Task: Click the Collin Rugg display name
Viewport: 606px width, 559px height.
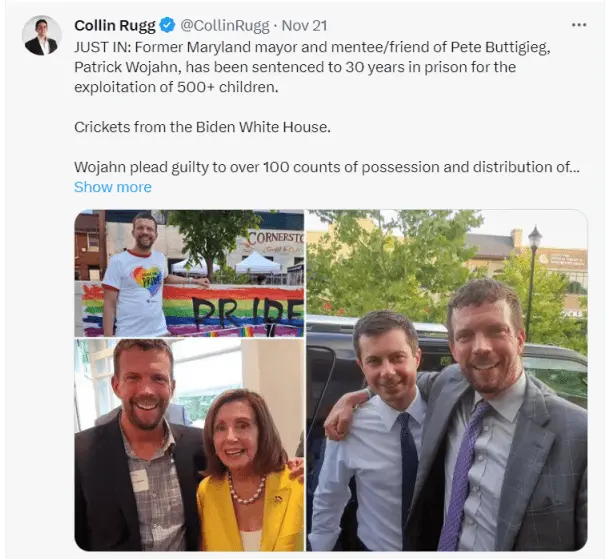Action: click(115, 26)
